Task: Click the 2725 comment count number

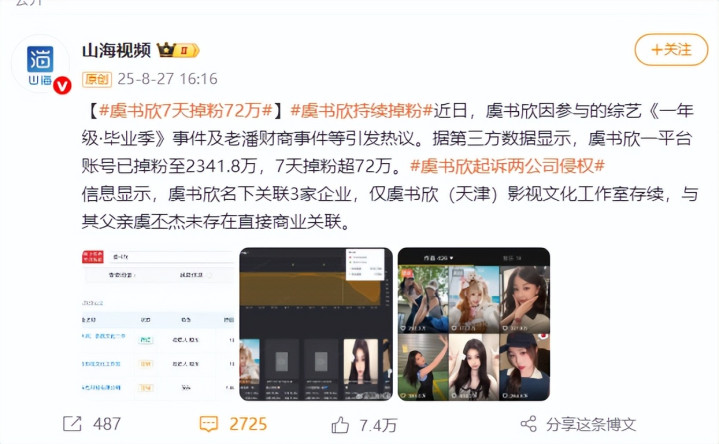Action: [x=248, y=424]
